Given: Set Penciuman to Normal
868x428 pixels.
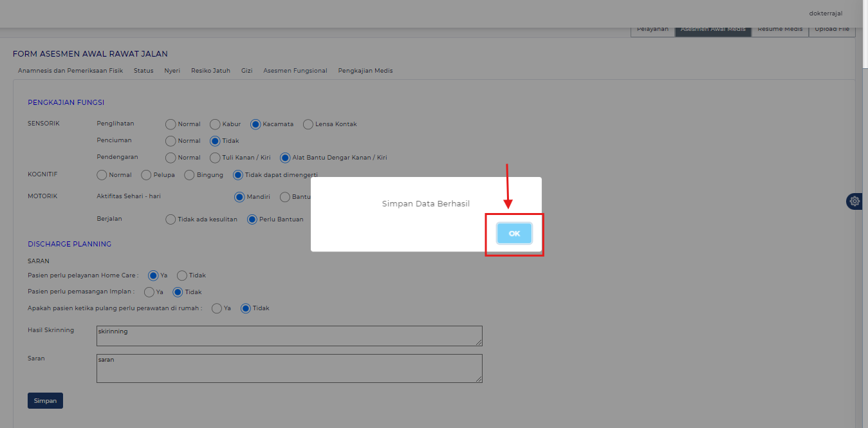Looking at the screenshot, I should pos(171,141).
